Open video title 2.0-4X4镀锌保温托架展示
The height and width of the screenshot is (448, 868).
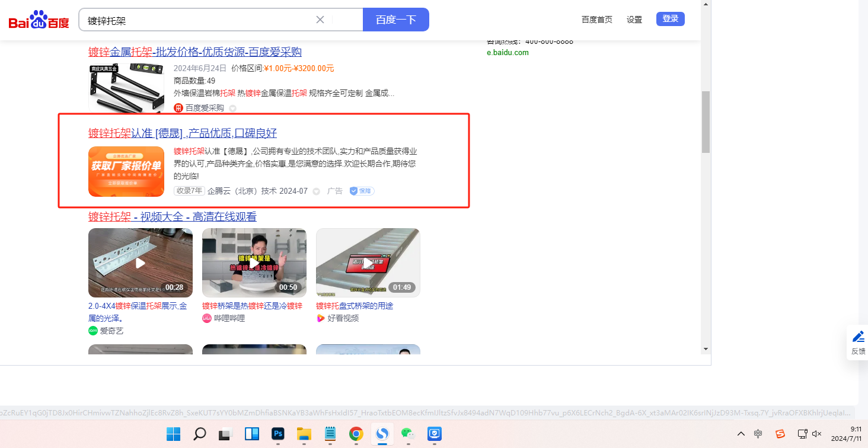(138, 312)
